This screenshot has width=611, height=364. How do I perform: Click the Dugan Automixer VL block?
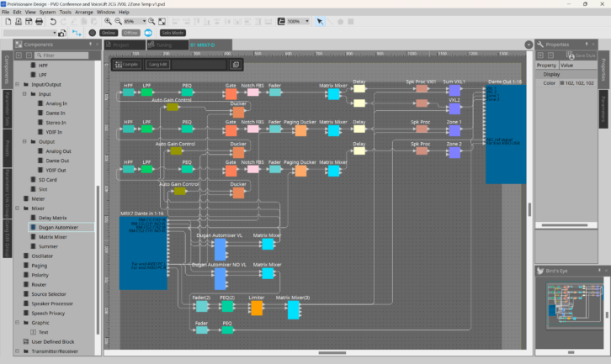220,249
